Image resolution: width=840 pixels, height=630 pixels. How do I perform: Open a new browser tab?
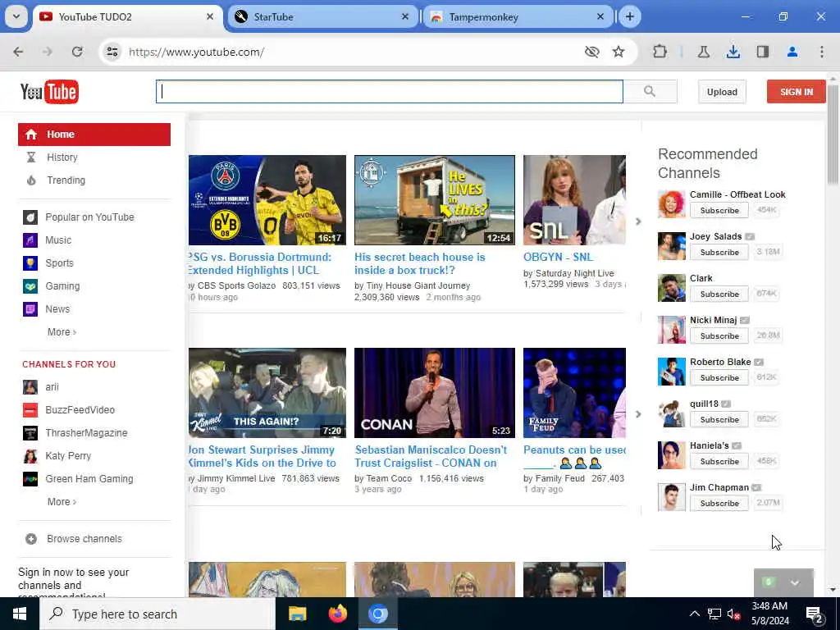tap(629, 16)
